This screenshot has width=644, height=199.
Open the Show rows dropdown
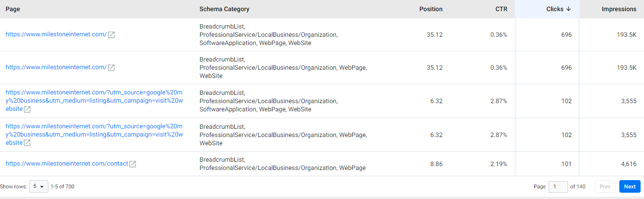pos(39,186)
